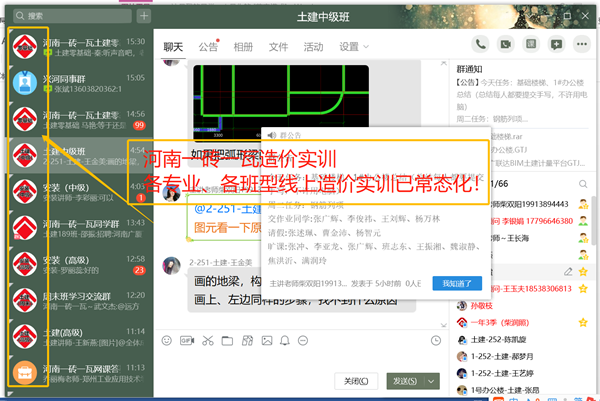The height and width of the screenshot is (401, 600).
Task: Open the group apps icon beside video call
Action: point(531,44)
